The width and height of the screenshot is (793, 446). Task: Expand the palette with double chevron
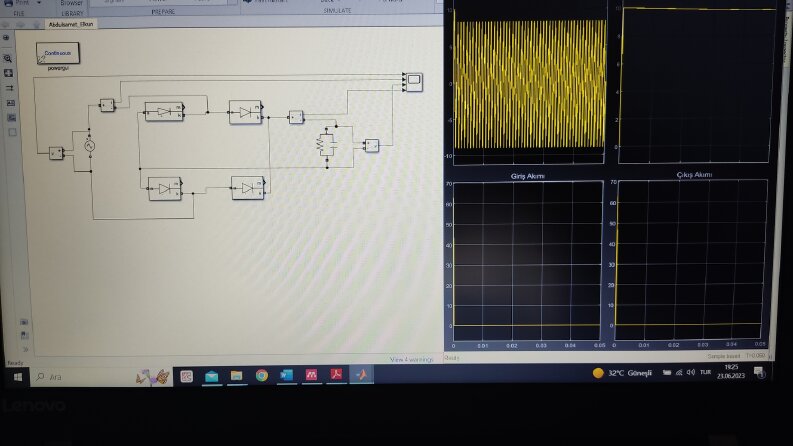pos(25,349)
